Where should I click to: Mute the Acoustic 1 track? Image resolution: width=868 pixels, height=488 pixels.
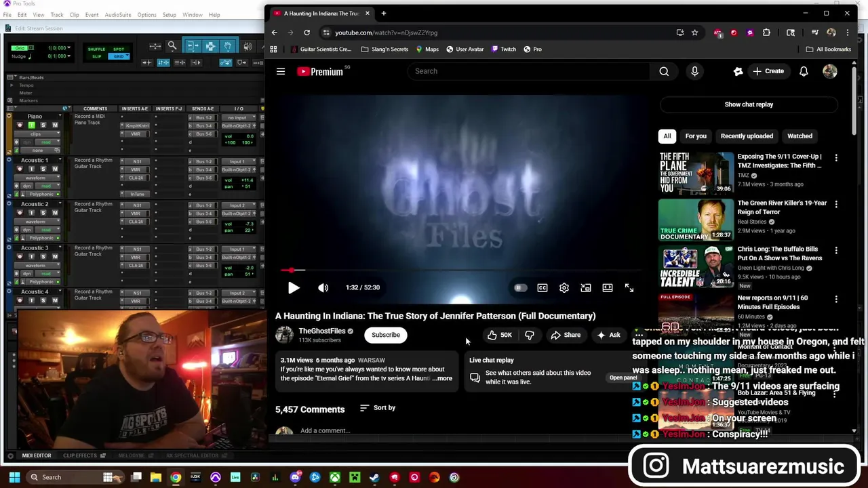click(55, 169)
